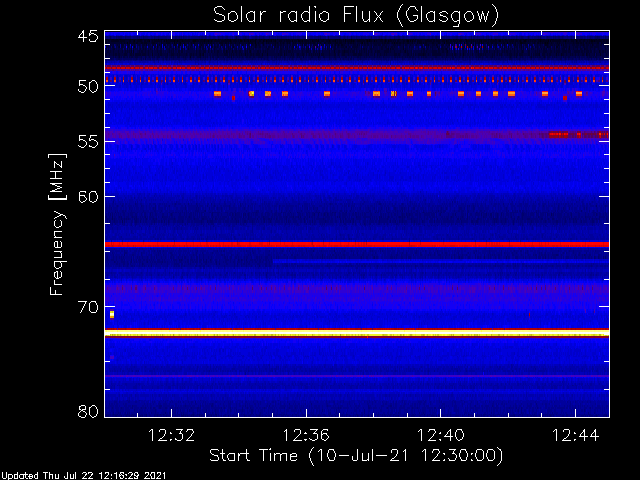Click the 12:44 time axis label

tap(576, 436)
